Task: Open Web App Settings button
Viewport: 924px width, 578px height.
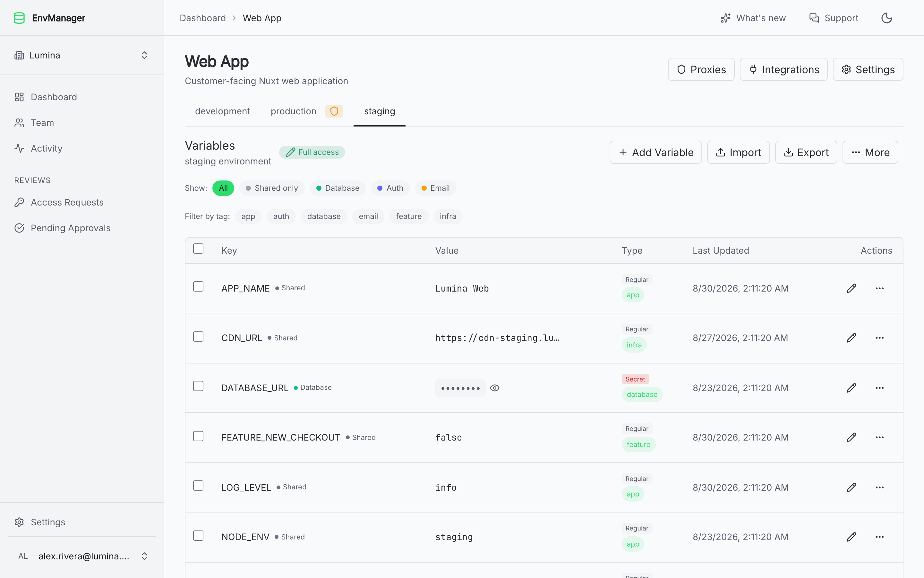Action: coord(868,70)
